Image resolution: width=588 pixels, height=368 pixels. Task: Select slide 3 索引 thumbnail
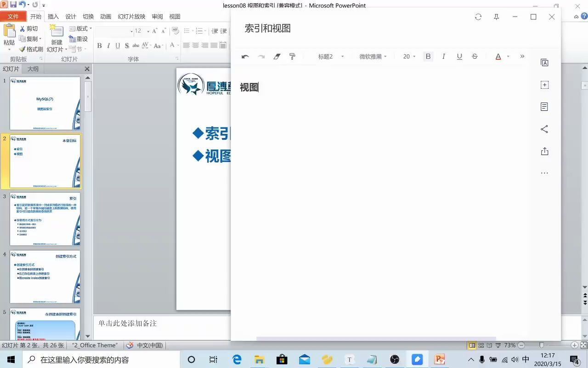45,219
